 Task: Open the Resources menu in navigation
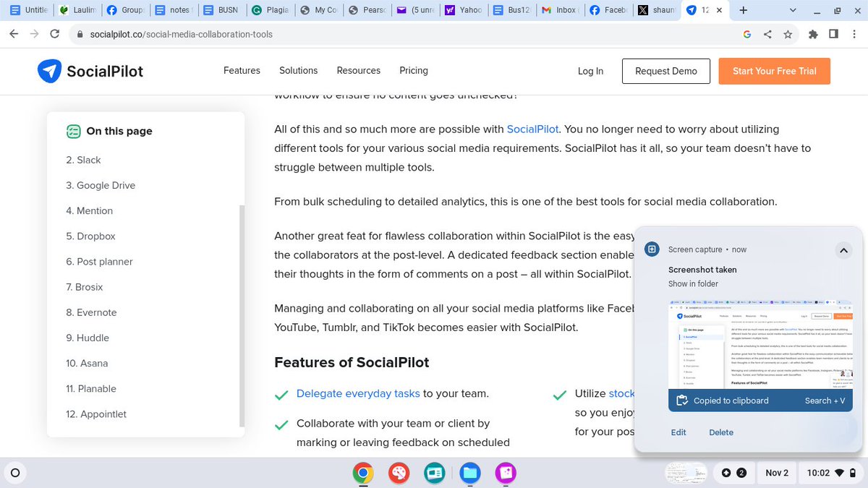tap(359, 71)
